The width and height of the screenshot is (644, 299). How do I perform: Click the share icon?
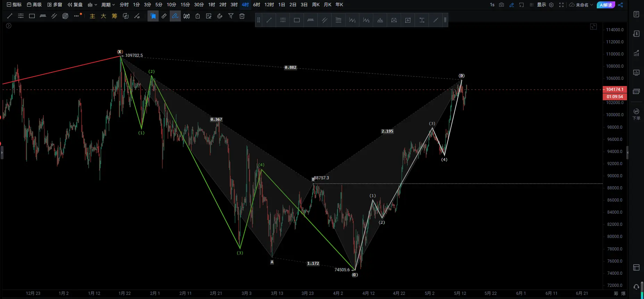(x=620, y=5)
